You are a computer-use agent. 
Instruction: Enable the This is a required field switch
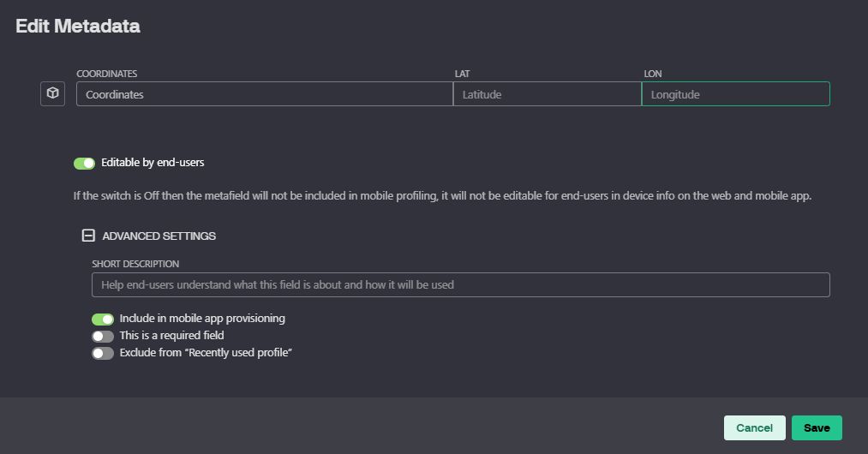[103, 336]
